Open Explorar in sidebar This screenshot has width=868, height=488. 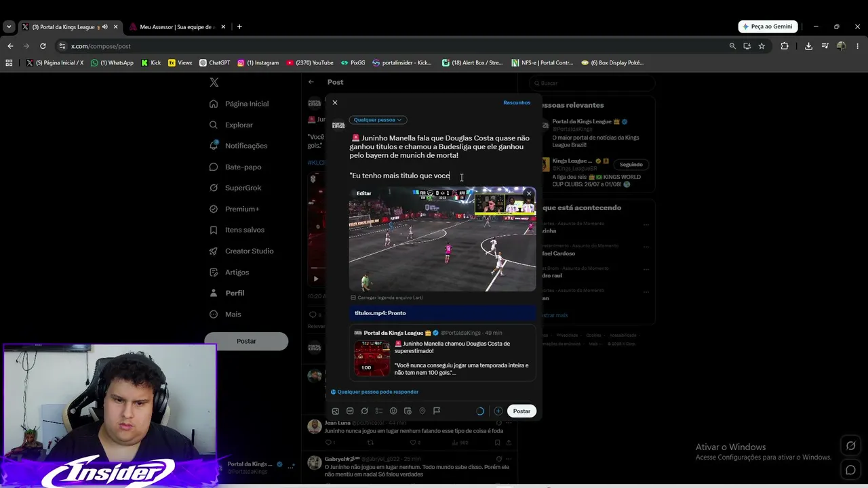pyautogui.click(x=231, y=125)
